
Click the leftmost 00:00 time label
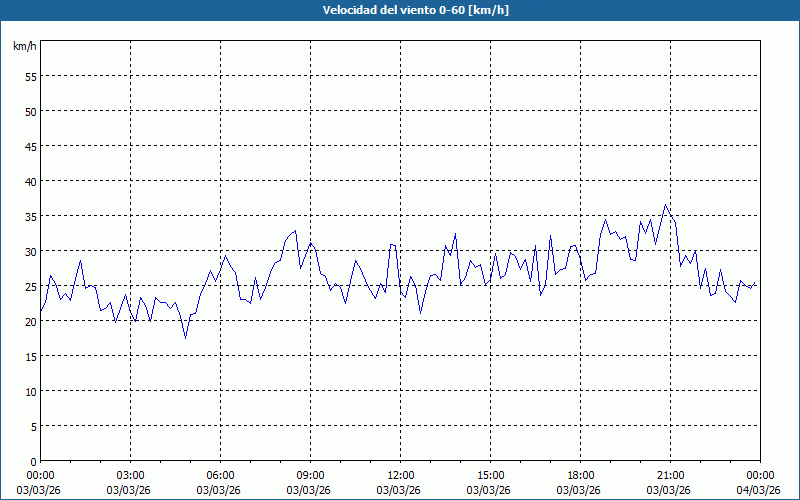pyautogui.click(x=41, y=475)
